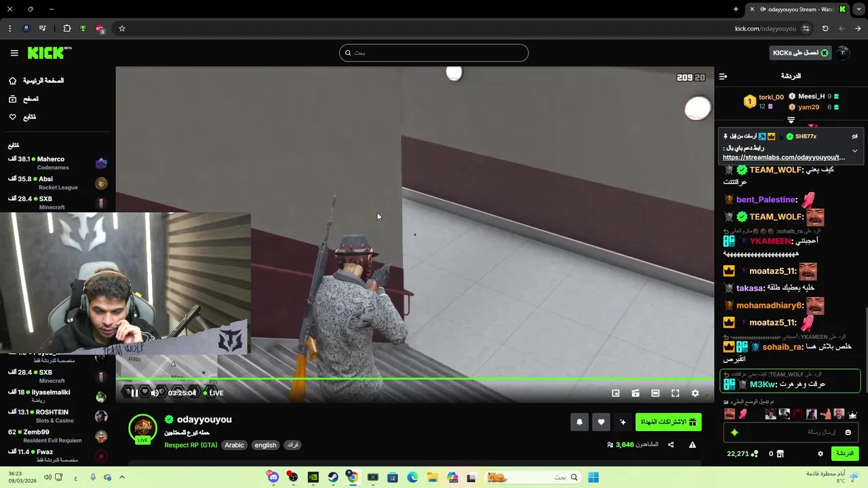Image resolution: width=868 pixels, height=488 pixels.
Task: Open the shop icon beside 0
Action: tap(780, 454)
